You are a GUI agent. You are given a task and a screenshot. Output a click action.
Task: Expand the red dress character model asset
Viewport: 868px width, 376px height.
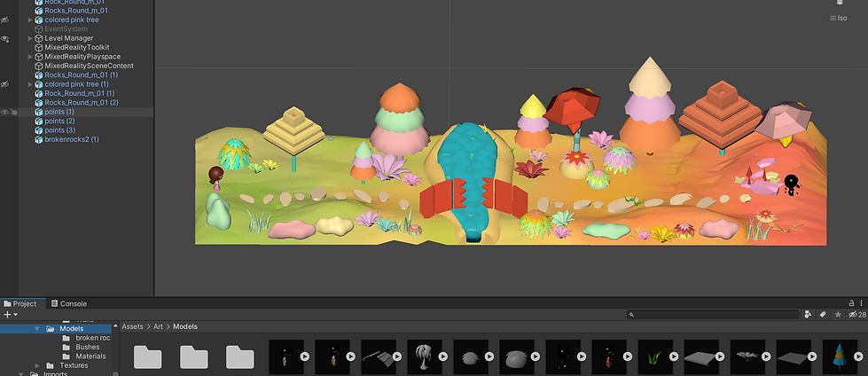pos(628,356)
